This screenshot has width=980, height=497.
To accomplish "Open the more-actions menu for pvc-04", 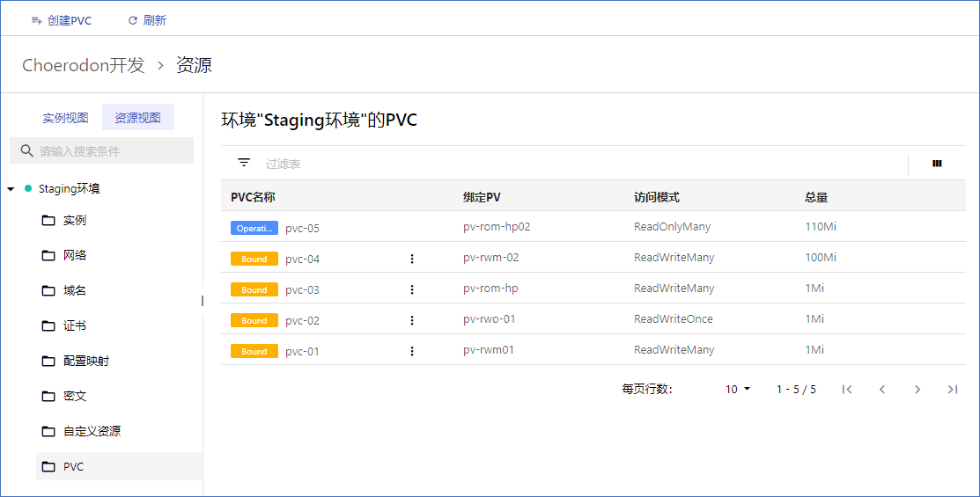I will (412, 259).
